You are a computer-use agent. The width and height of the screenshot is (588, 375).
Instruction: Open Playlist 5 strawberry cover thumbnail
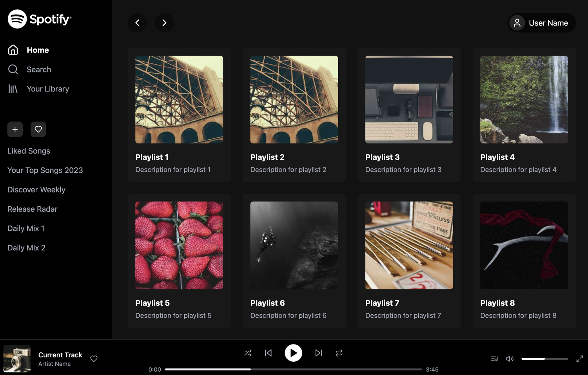(x=179, y=245)
